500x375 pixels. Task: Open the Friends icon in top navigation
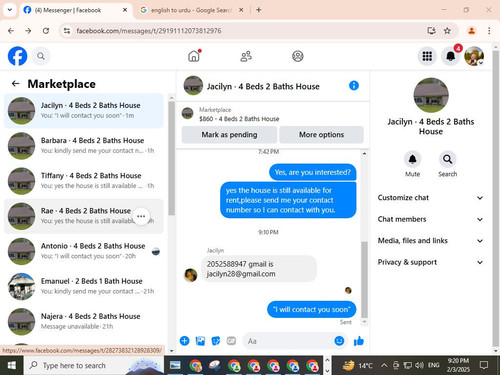pyautogui.click(x=246, y=56)
